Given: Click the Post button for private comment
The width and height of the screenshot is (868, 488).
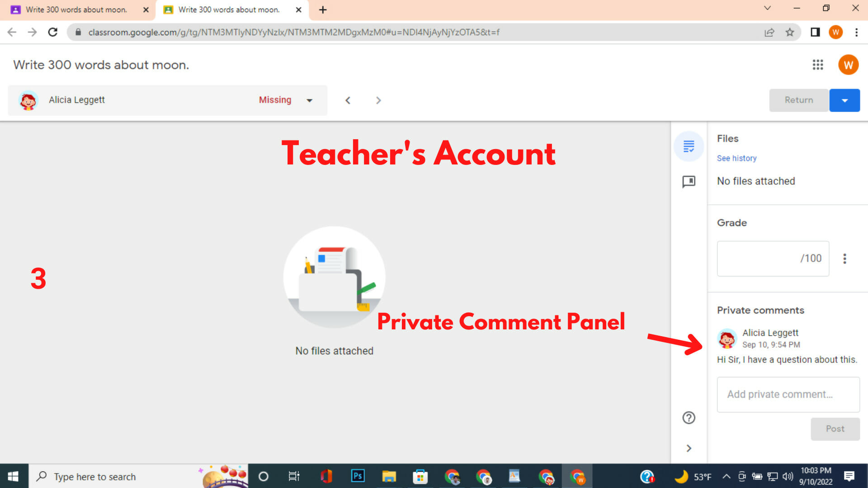Looking at the screenshot, I should point(835,429).
